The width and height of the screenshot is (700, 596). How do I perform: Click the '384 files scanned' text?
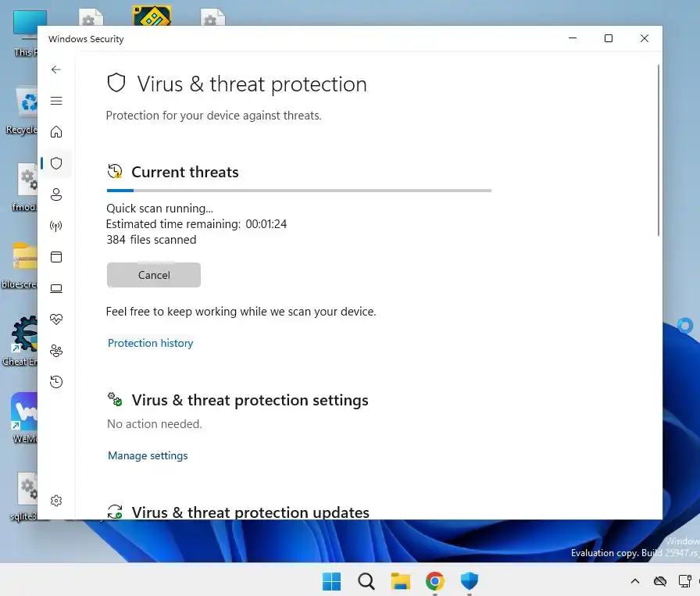(152, 240)
